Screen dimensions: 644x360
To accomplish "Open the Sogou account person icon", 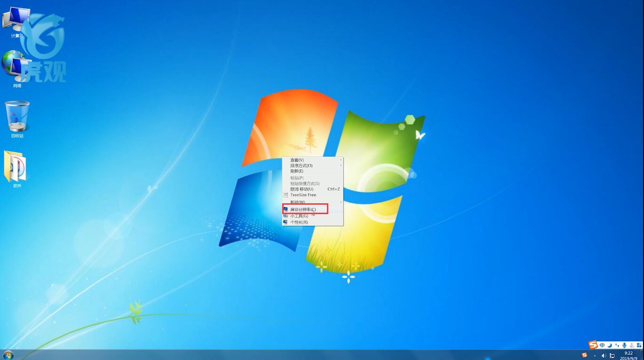I will [x=631, y=345].
